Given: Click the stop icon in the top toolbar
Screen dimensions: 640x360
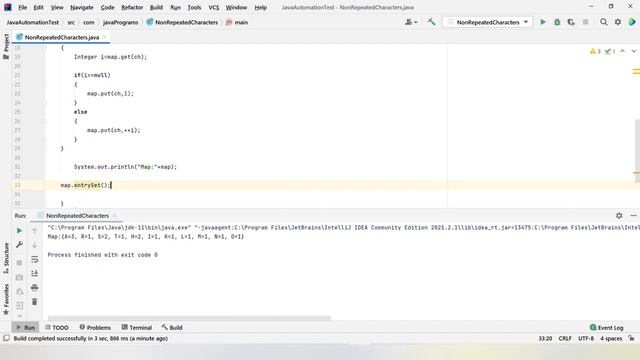Looking at the screenshot, I should tap(585, 22).
